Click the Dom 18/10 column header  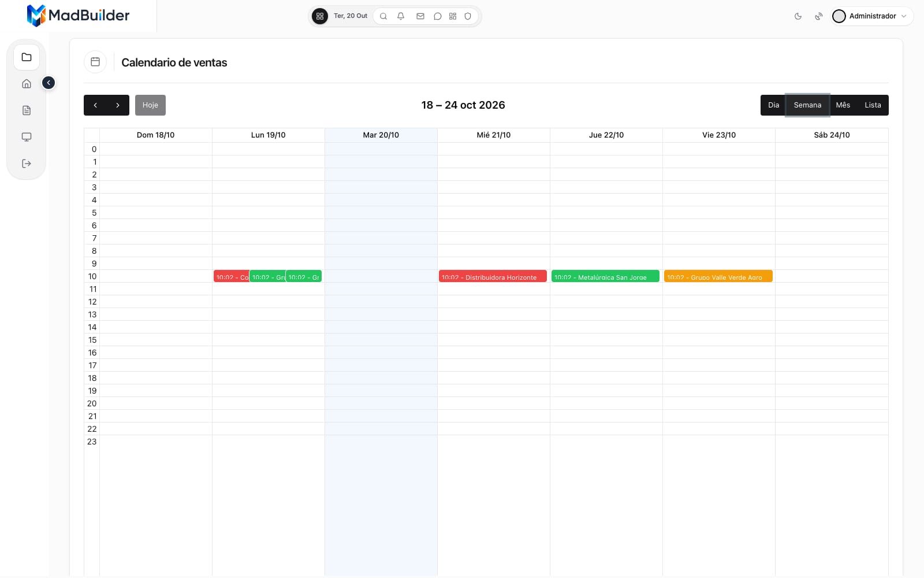pos(155,135)
